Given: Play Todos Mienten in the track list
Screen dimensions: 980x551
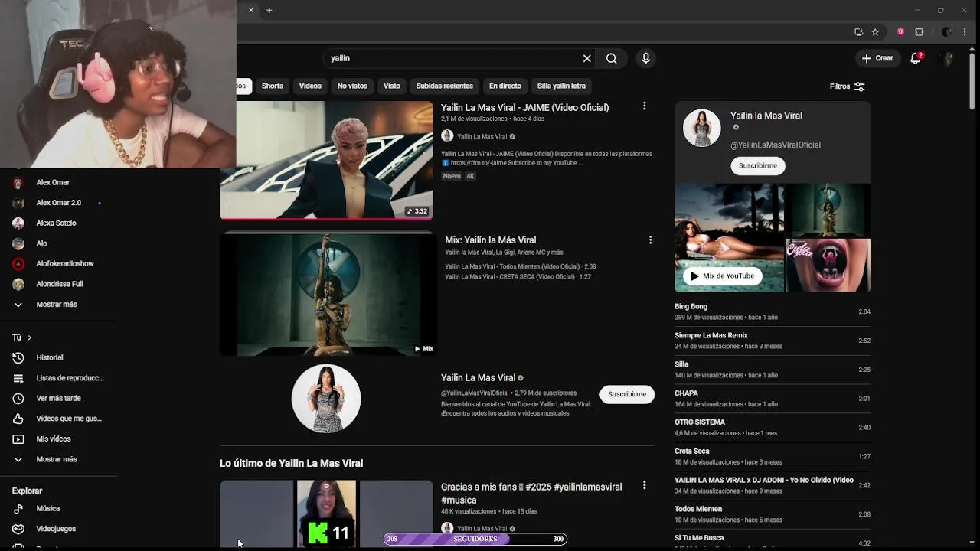Looking at the screenshot, I should click(773, 514).
